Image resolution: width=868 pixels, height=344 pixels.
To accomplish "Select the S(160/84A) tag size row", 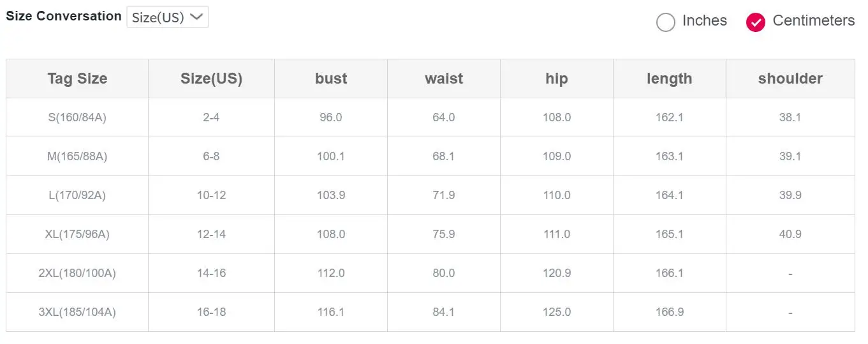I will 430,117.
